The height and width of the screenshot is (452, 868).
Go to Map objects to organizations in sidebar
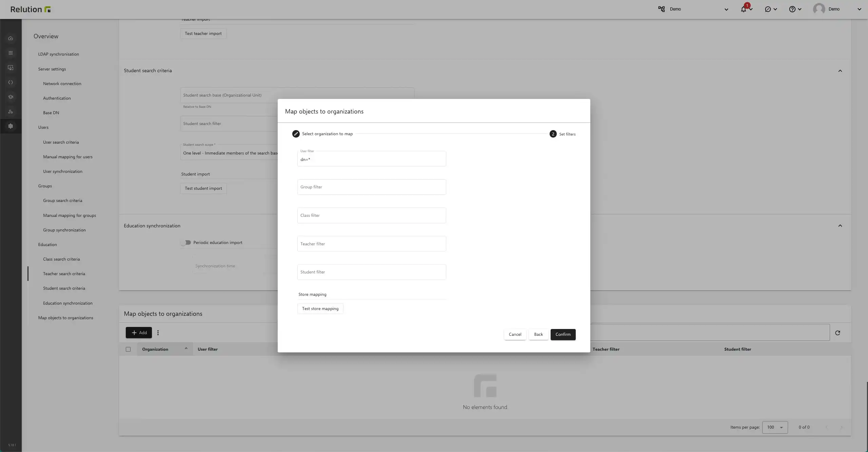coord(66,318)
